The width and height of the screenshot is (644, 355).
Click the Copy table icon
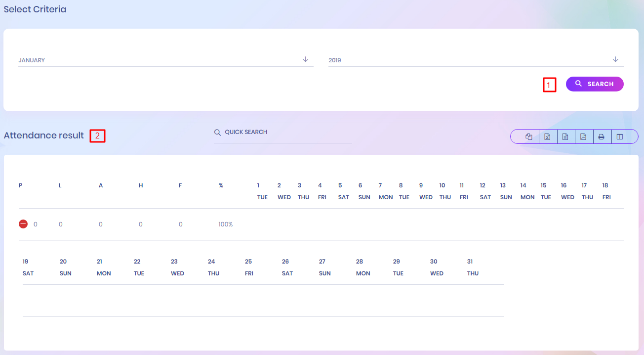click(x=529, y=137)
